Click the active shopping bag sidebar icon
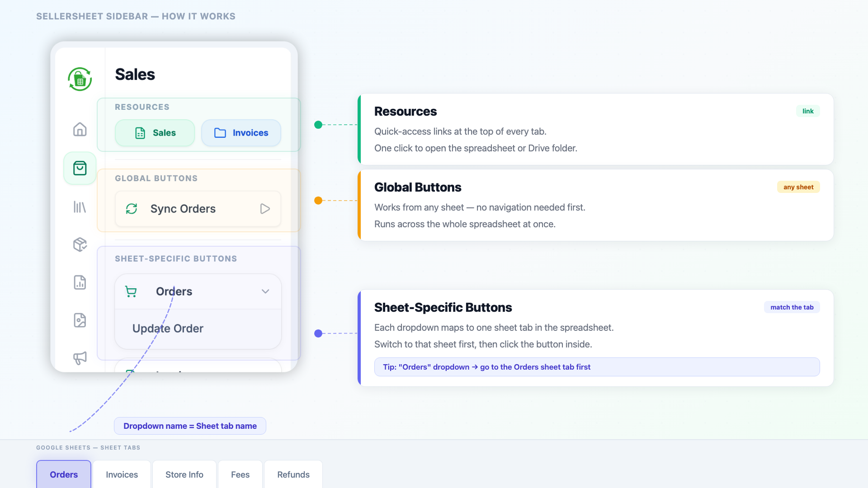 80,168
